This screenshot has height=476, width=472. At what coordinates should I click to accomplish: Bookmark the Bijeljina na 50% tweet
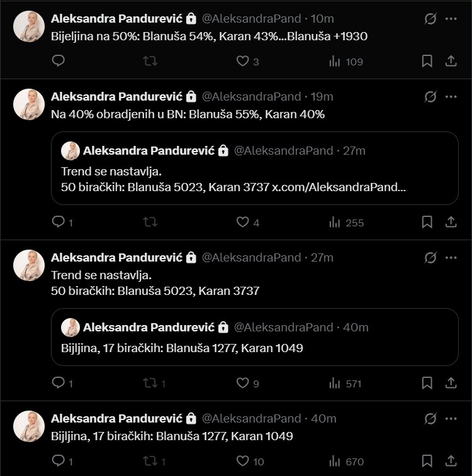click(427, 61)
